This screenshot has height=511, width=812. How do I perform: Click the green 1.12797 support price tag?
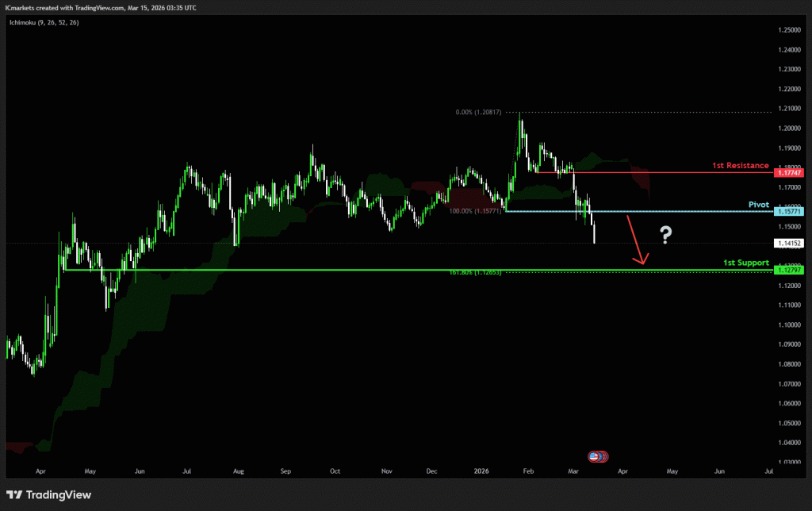[x=790, y=271]
